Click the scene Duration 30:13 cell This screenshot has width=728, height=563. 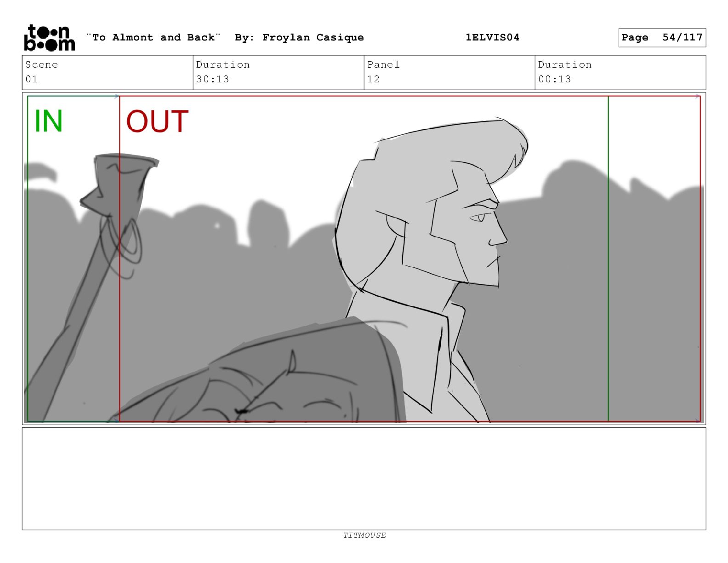coord(279,72)
